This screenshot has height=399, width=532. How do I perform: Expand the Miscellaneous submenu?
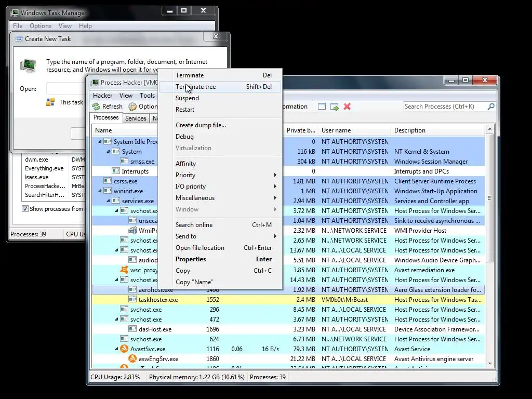point(220,198)
